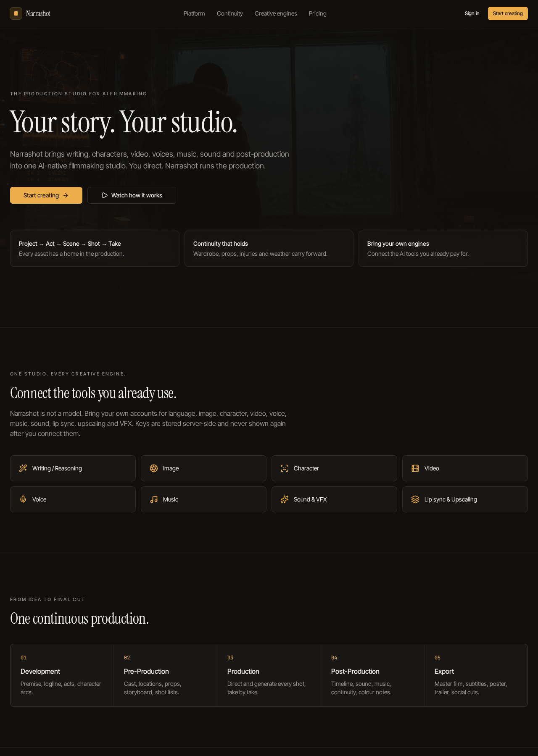538x756 pixels.
Task: Click the Video film-strip icon
Action: tap(415, 468)
